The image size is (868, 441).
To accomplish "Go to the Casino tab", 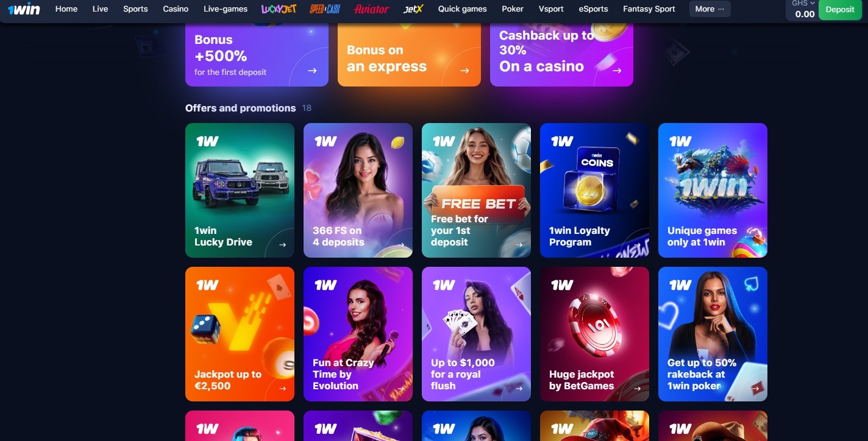I will (x=176, y=9).
